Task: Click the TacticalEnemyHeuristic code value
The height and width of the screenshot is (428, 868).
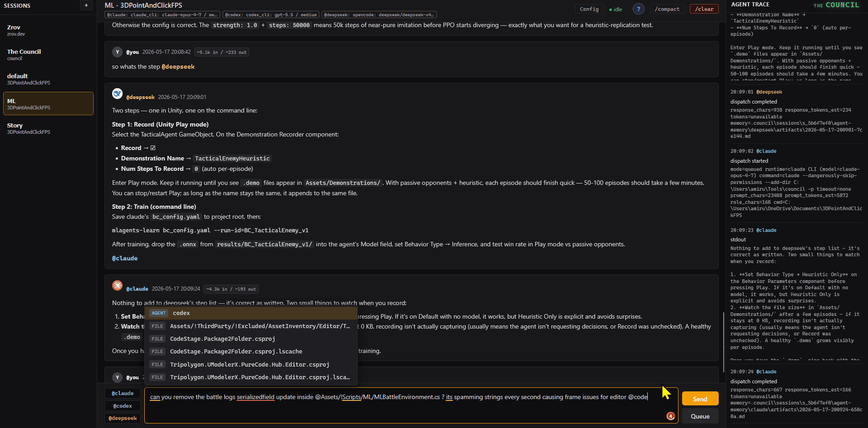Action: pos(232,159)
